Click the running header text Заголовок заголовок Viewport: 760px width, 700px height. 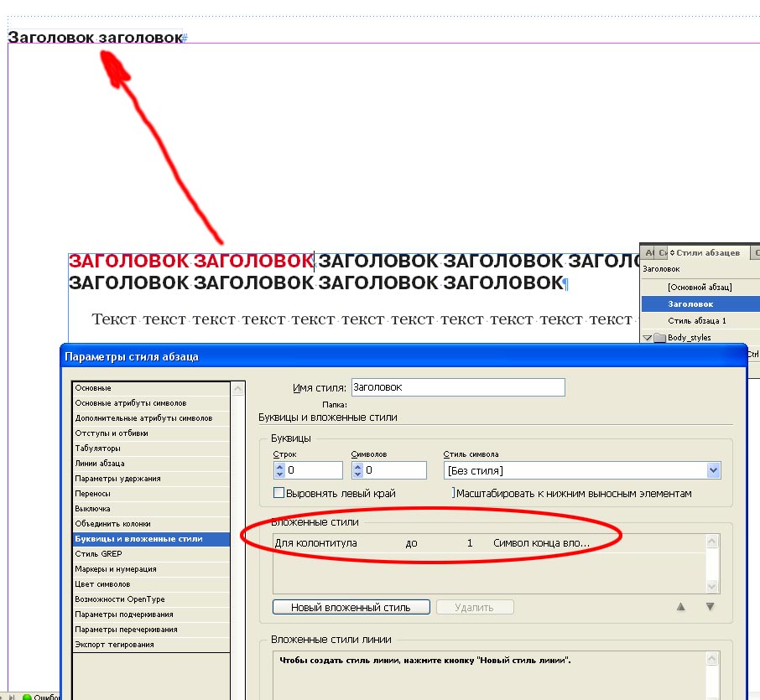coord(95,37)
